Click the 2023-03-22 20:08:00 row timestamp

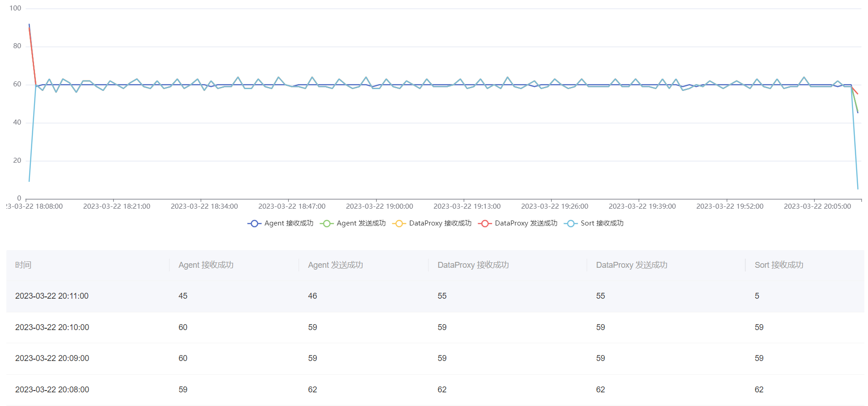[52, 390]
